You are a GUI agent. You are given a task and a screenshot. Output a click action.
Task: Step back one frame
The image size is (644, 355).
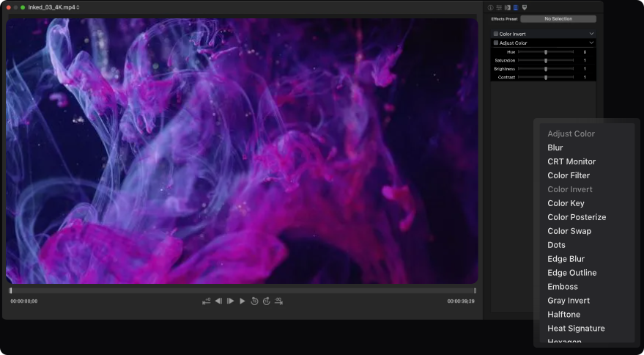[x=218, y=301]
